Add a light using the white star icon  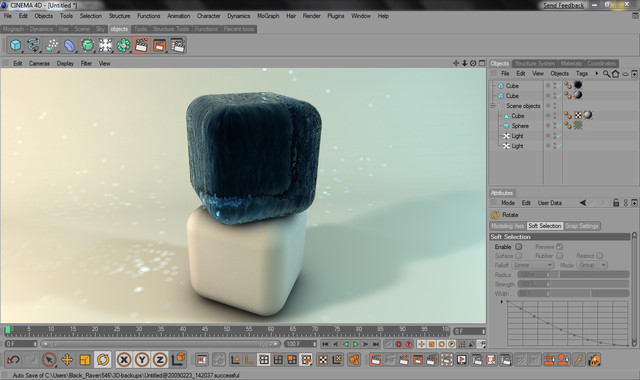point(105,45)
